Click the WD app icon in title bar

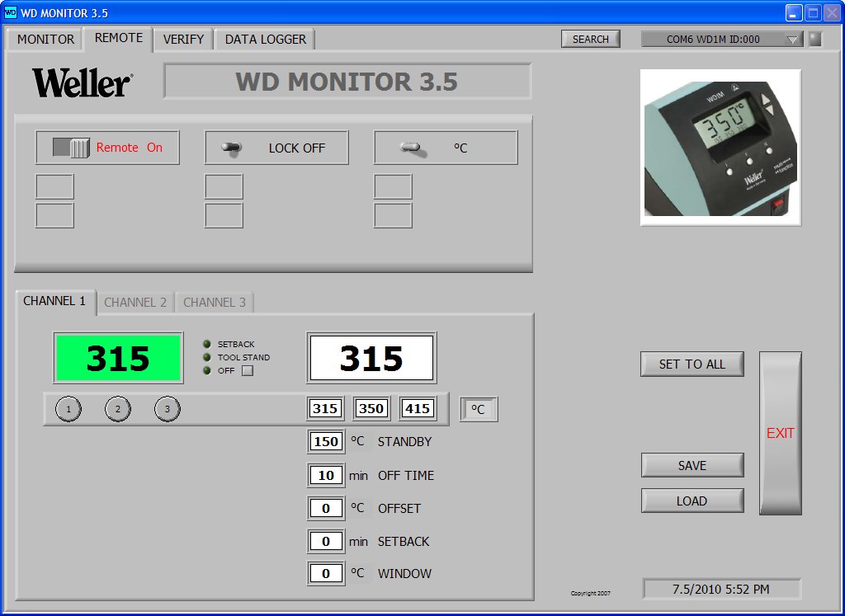10,12
